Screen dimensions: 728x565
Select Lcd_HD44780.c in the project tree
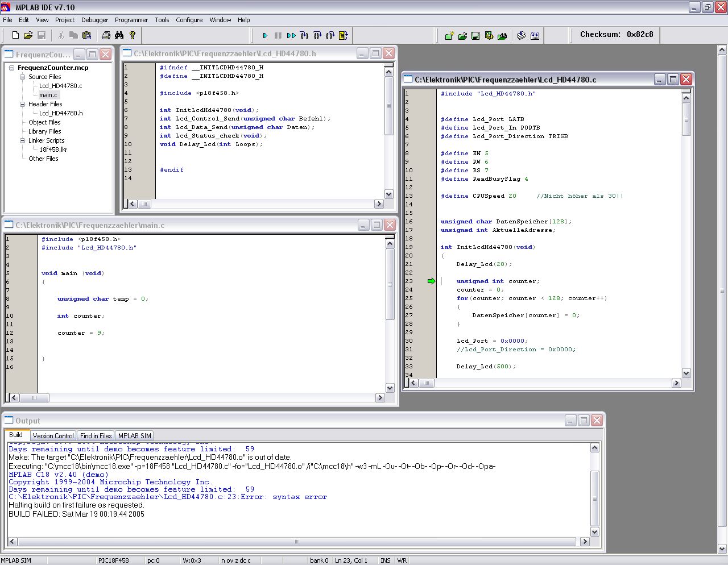pos(60,86)
